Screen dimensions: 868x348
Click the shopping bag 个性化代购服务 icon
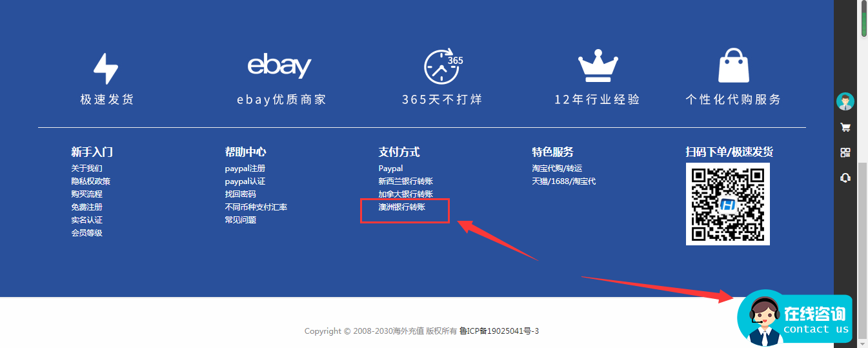(734, 65)
